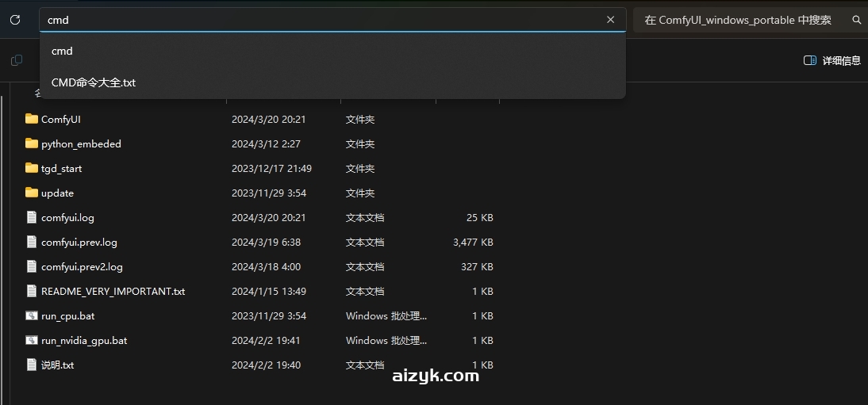868x405 pixels.
Task: Click the comfyui.log file icon
Action: [32, 217]
